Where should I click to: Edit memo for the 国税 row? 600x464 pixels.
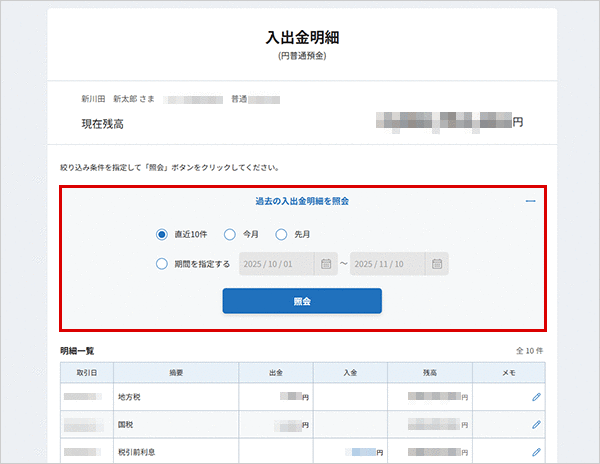[536, 424]
